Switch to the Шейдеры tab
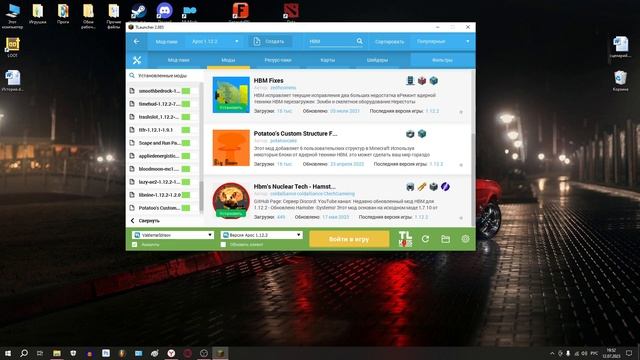Viewport: 640px width, 360px height. pyautogui.click(x=377, y=60)
